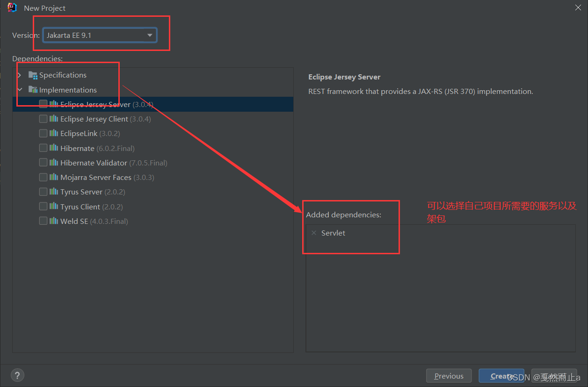Image resolution: width=588 pixels, height=387 pixels.
Task: Click the Tyrus Server library icon
Action: 54,192
